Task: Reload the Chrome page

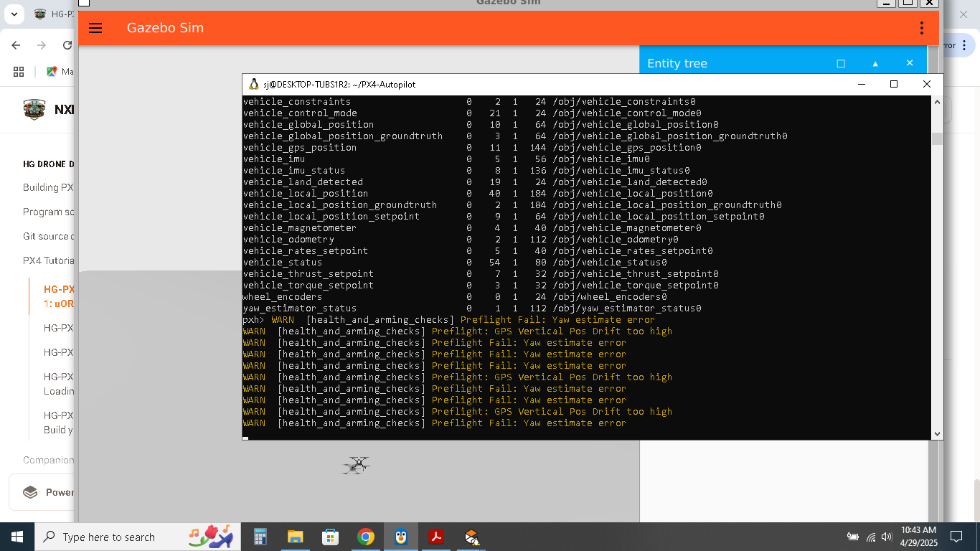Action: [x=67, y=44]
